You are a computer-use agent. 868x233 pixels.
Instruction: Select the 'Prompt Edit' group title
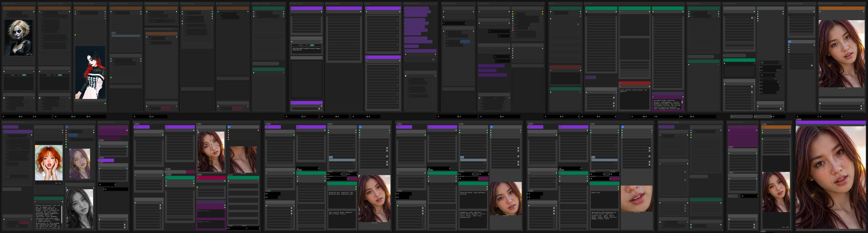tap(693, 3)
